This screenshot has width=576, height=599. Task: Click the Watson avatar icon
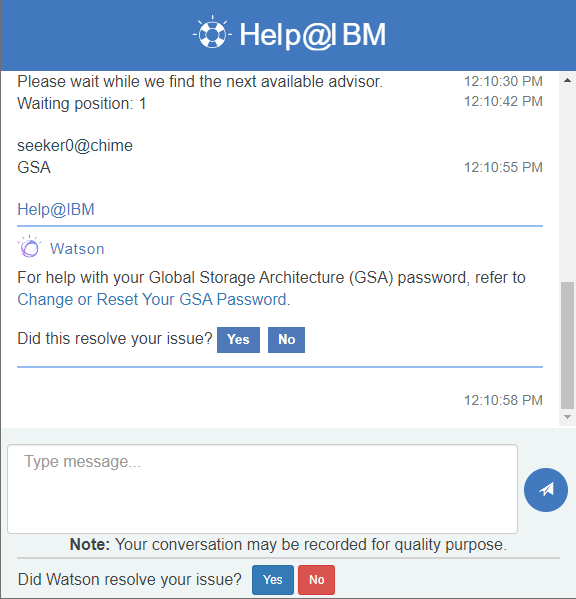click(29, 247)
